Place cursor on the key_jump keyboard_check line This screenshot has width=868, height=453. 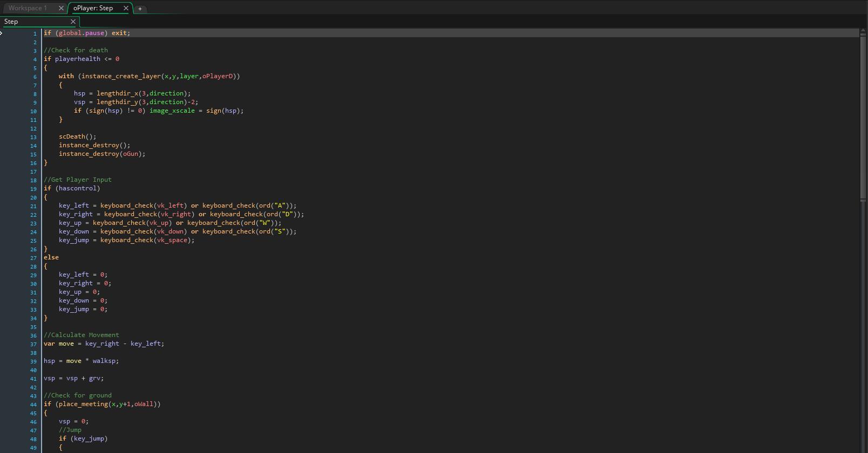pos(126,240)
